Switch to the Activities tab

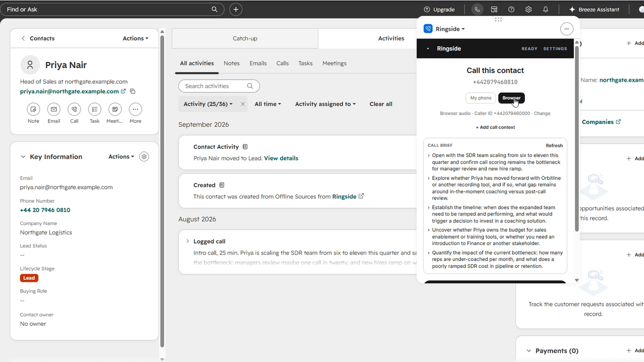click(x=391, y=39)
